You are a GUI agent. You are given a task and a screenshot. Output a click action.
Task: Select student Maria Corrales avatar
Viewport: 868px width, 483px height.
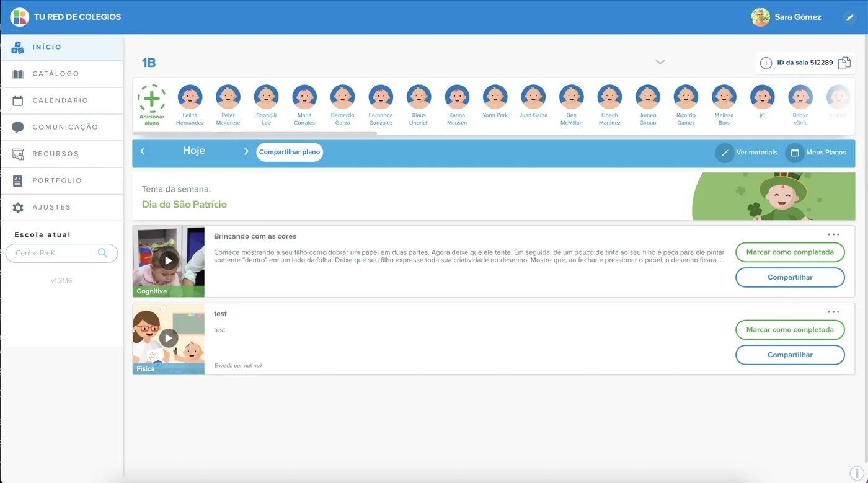click(x=304, y=97)
